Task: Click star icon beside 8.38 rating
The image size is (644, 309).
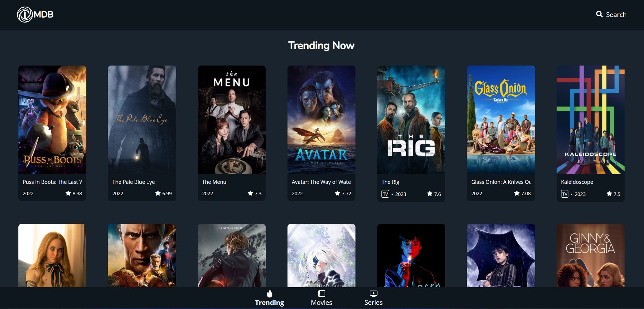Action: [68, 193]
